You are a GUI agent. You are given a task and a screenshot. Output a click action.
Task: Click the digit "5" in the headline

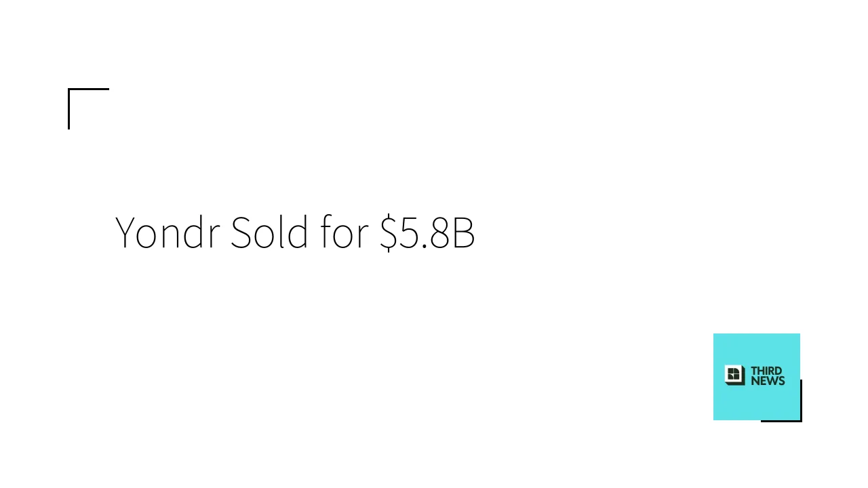point(408,232)
